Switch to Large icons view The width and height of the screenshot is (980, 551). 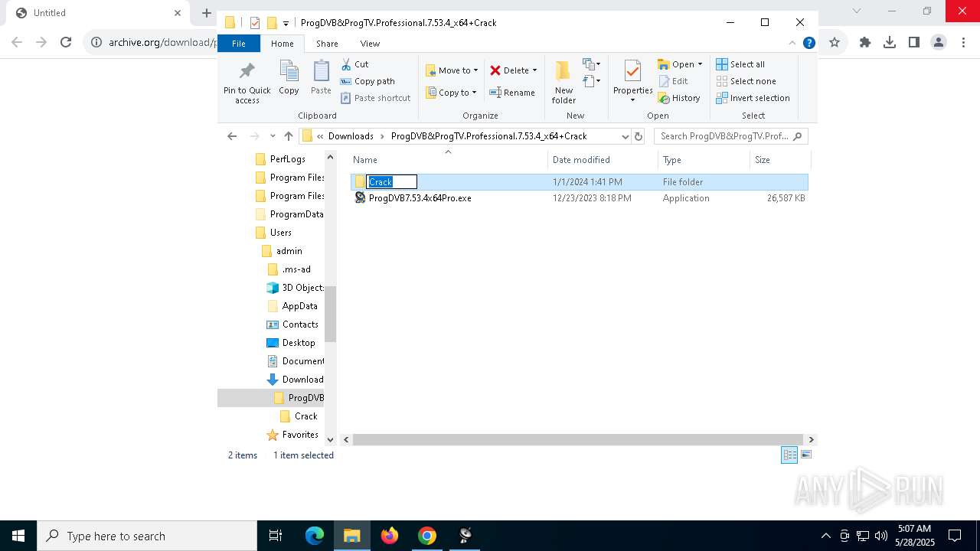pos(805,455)
